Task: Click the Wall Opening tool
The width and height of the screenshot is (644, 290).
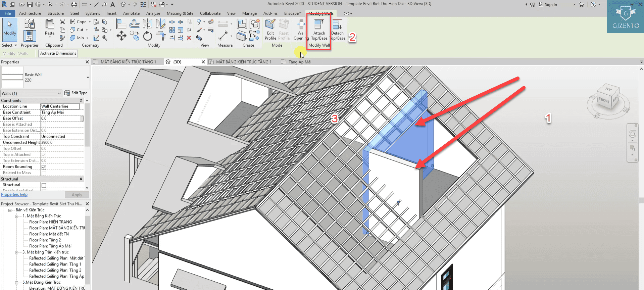Action: (301, 30)
